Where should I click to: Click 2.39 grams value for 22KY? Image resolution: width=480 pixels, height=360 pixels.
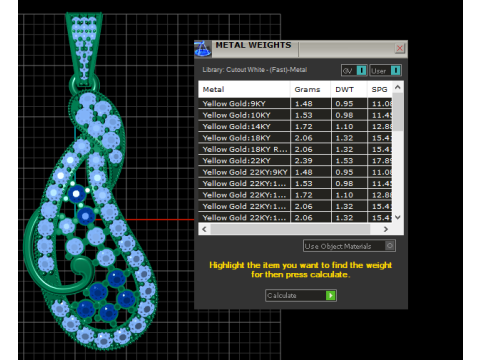[303, 161]
